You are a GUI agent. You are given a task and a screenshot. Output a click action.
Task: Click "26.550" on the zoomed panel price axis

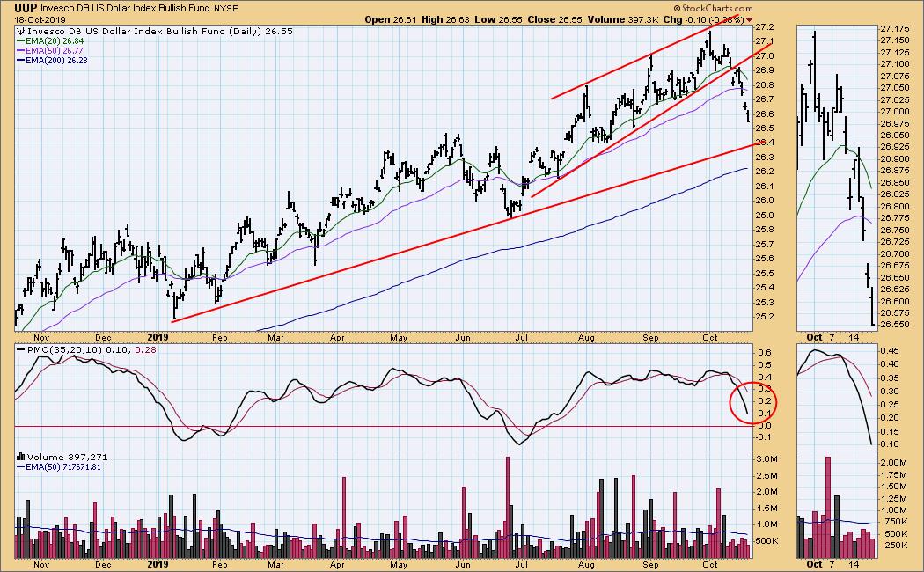pos(895,325)
